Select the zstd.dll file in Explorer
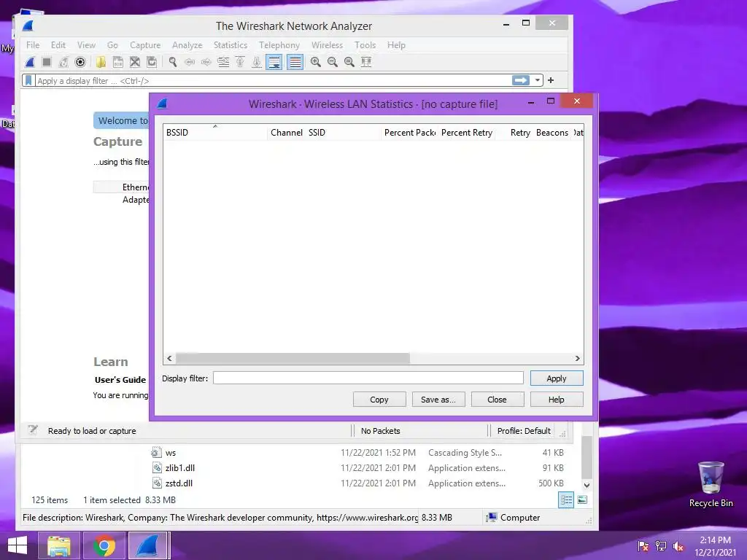Image resolution: width=747 pixels, height=560 pixels. [179, 483]
